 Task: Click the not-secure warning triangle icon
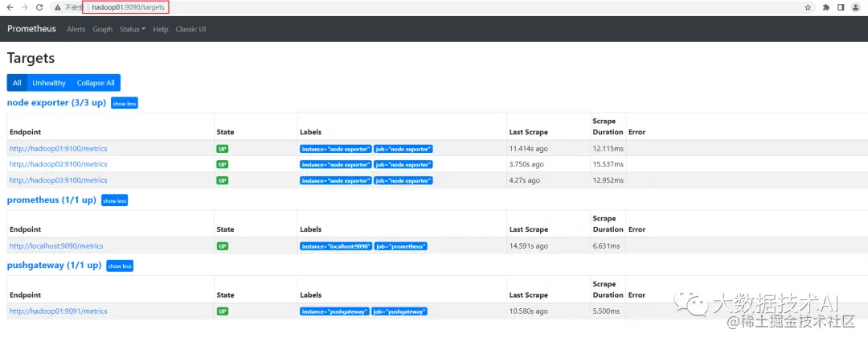click(58, 8)
